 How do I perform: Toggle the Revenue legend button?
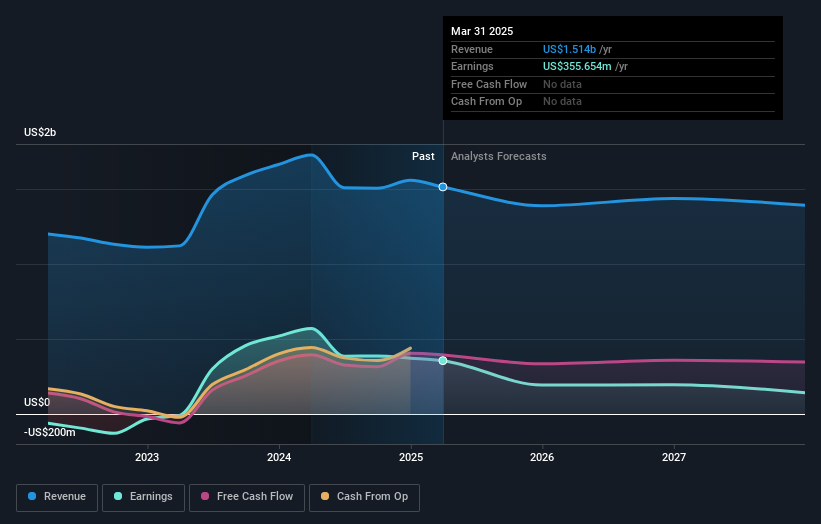click(x=57, y=497)
